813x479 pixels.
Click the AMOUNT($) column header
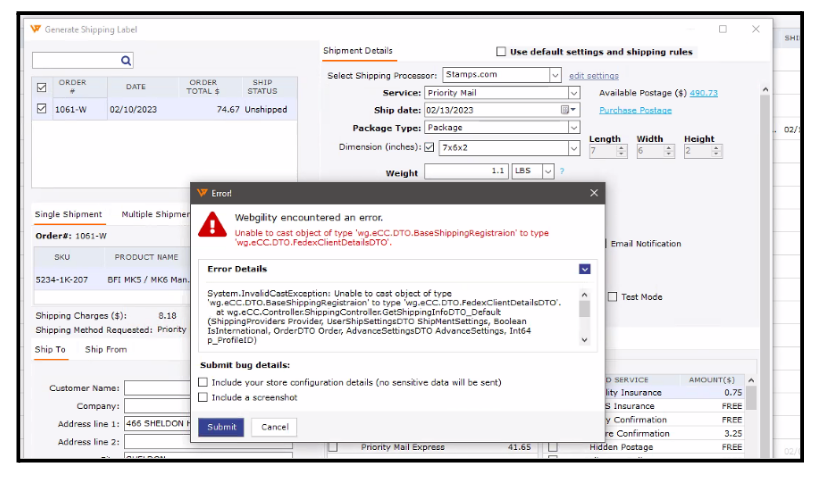[x=712, y=380]
